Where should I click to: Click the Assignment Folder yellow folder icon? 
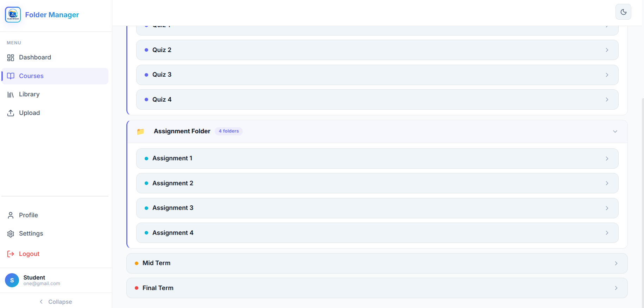140,131
